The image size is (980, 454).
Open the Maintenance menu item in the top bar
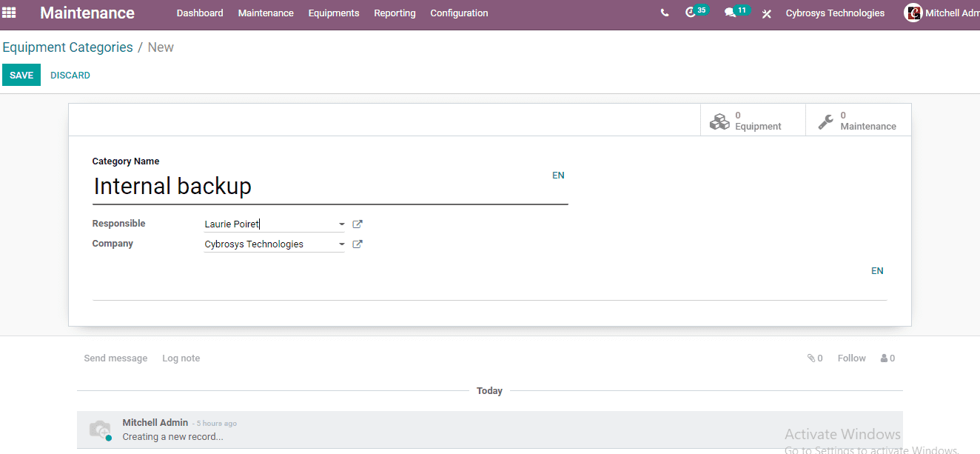click(266, 13)
